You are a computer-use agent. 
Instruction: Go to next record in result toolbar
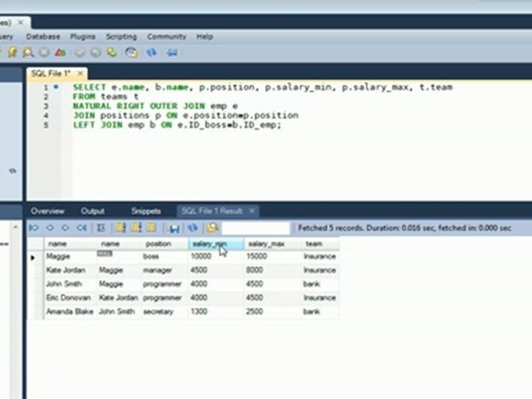click(65, 228)
